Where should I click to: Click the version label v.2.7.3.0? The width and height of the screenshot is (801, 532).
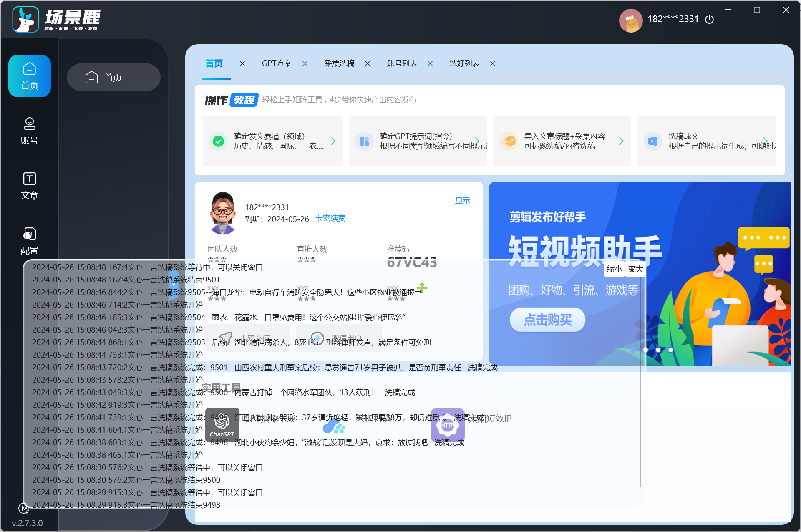27,523
